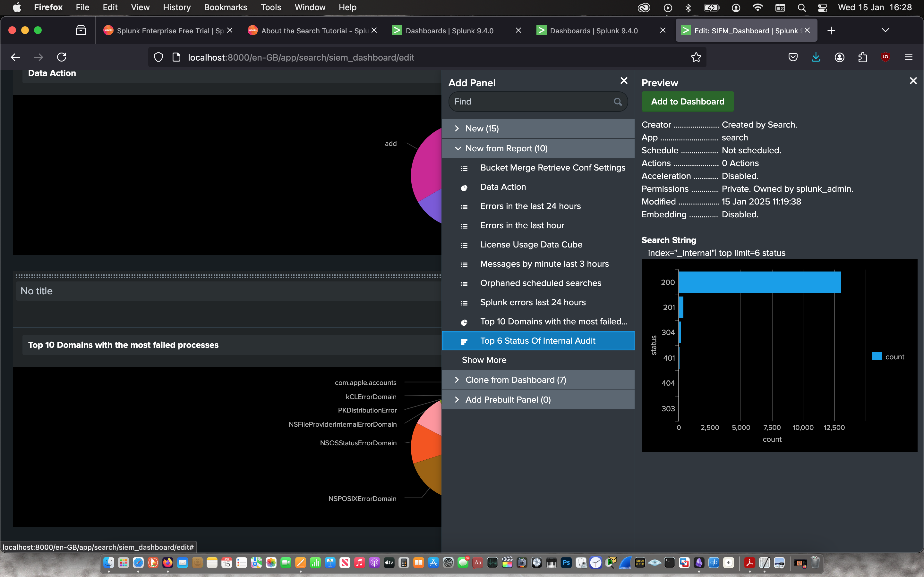Select Errors in the last hour report
The image size is (924, 577).
coord(522,226)
